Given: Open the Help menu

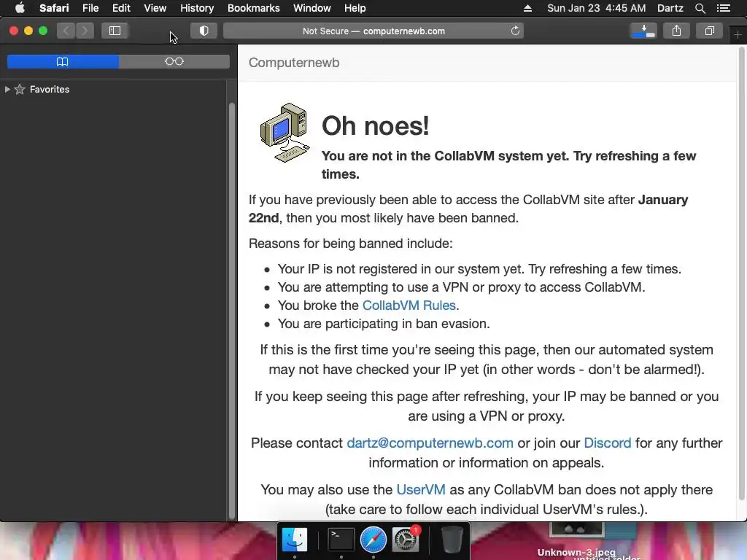Looking at the screenshot, I should (355, 8).
